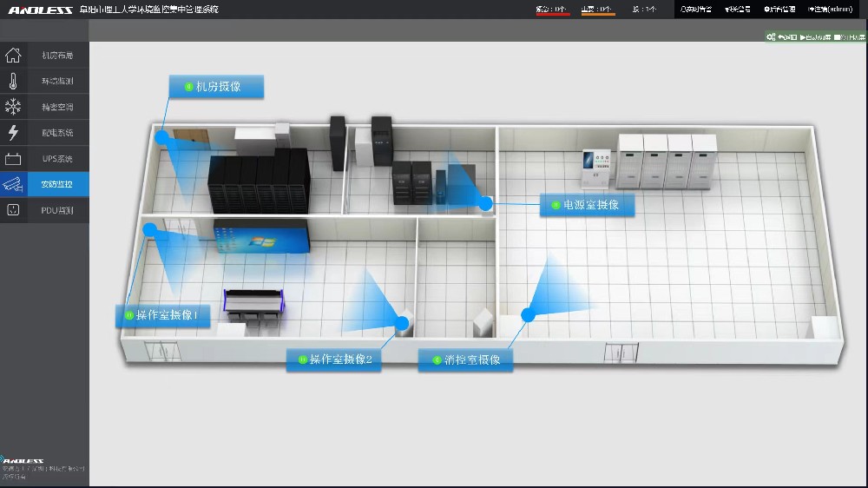View the 紧急 urgent alarm count

(552, 10)
